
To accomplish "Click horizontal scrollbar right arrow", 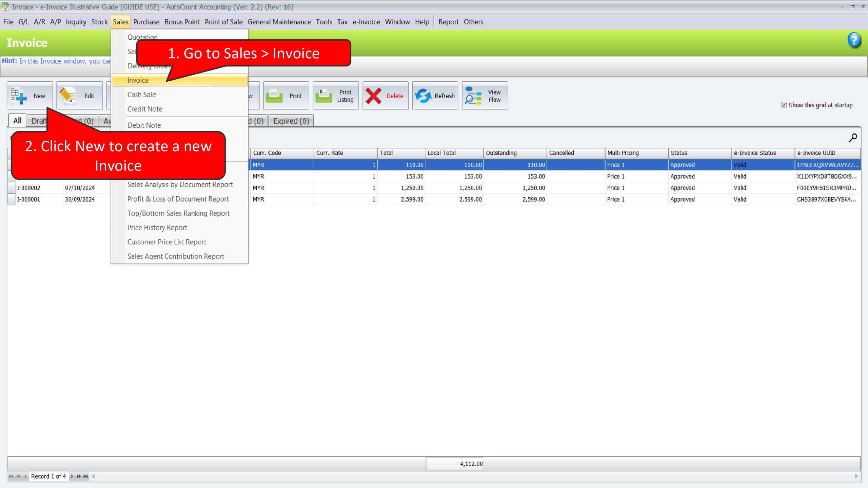I will tap(856, 476).
